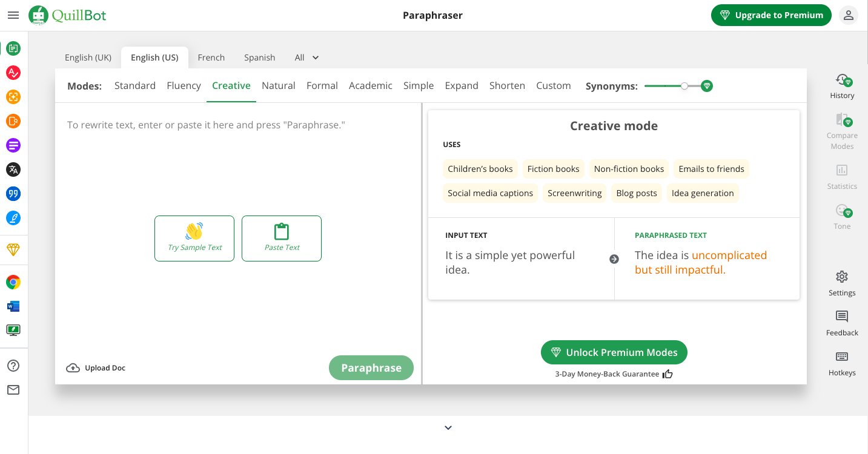Screen dimensions: 868x454
Task: Select the Academic mode
Action: pyautogui.click(x=371, y=86)
